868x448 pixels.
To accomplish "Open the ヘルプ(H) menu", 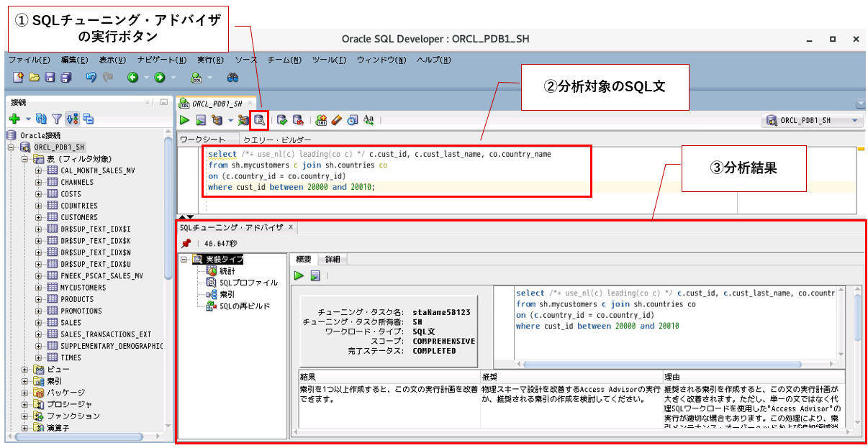I will [434, 60].
